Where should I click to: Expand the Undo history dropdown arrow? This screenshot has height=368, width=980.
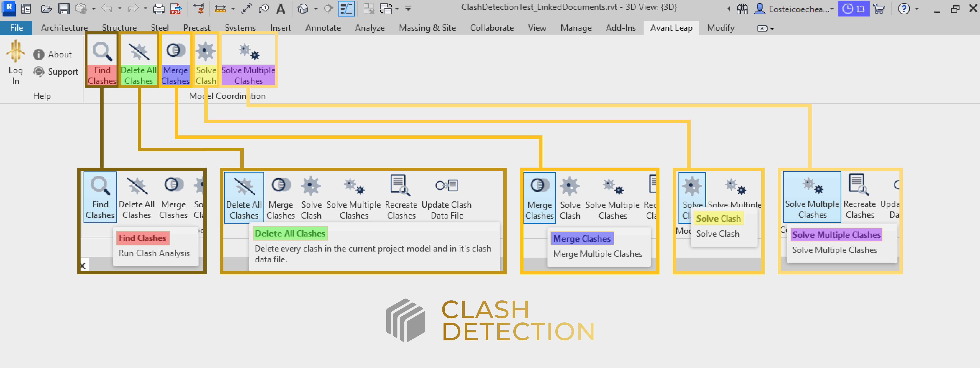[x=119, y=8]
